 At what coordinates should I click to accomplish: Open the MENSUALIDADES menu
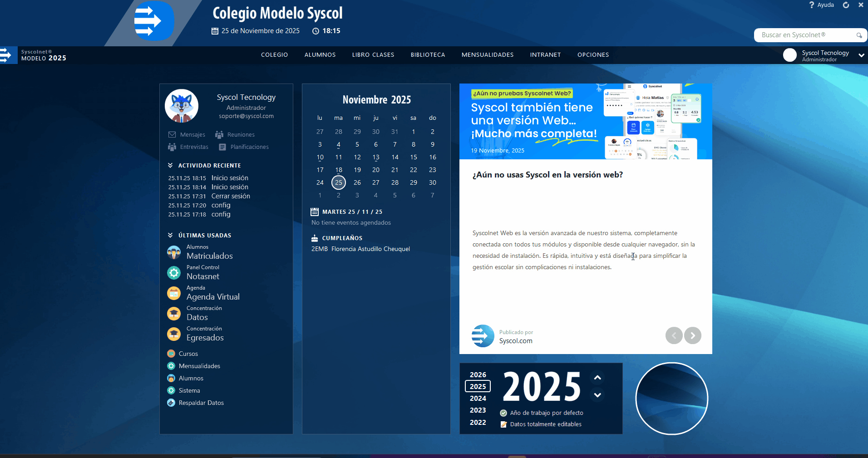(488, 55)
